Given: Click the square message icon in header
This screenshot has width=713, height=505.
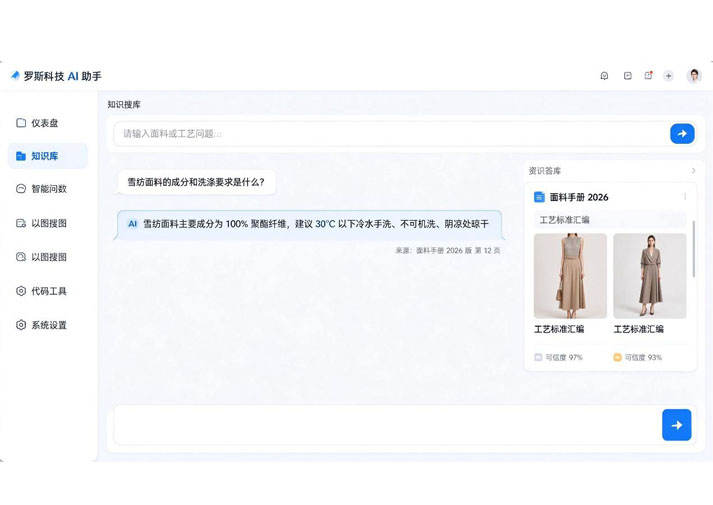Looking at the screenshot, I should [x=628, y=76].
